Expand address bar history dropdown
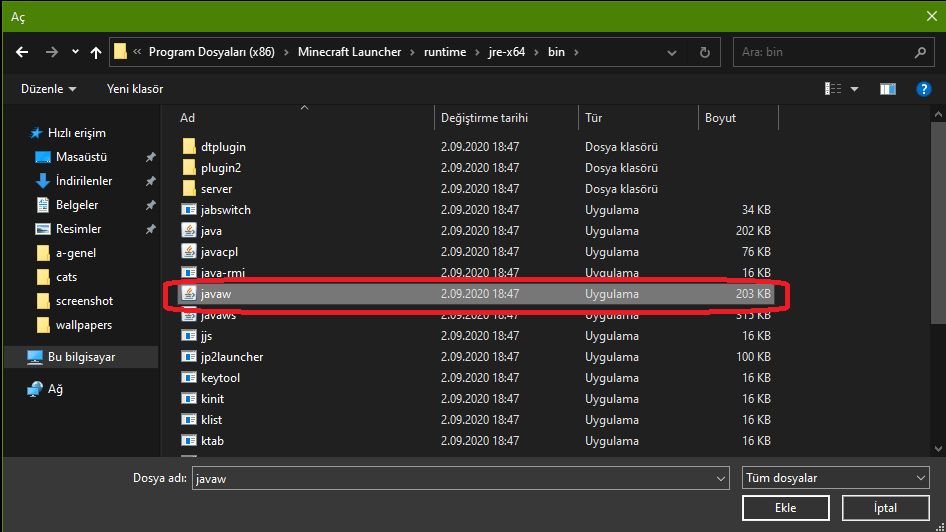This screenshot has height=532, width=946. [671, 52]
